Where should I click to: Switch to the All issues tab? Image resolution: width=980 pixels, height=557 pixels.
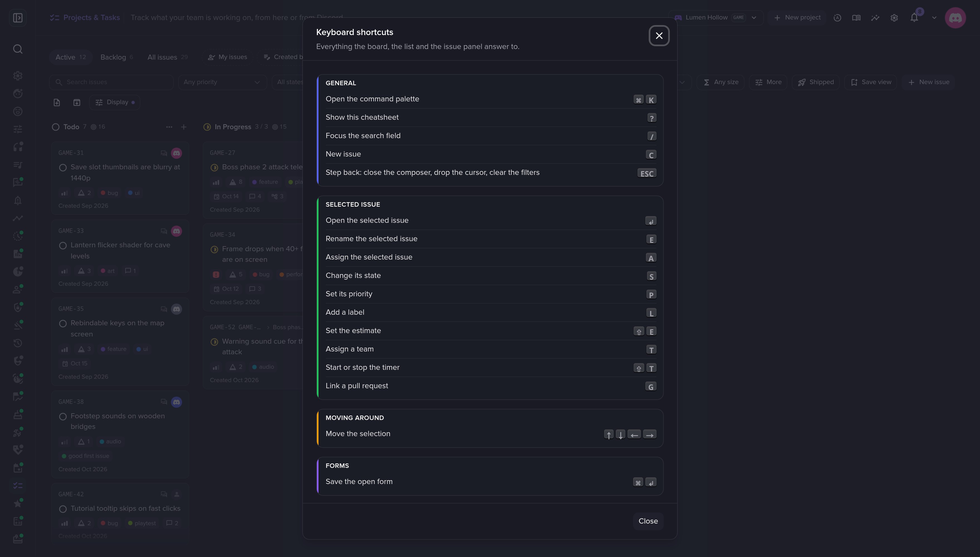[x=168, y=57]
